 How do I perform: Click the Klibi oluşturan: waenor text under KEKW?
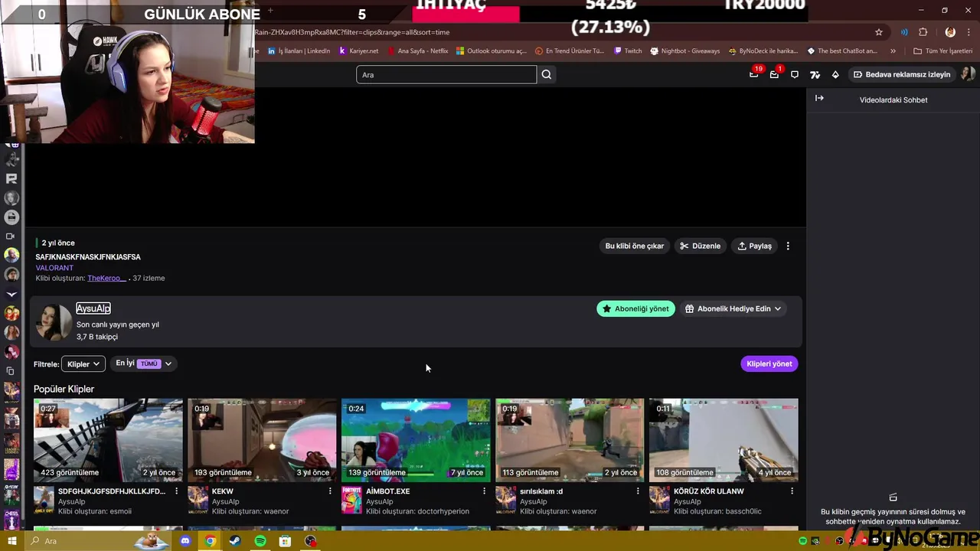point(250,511)
